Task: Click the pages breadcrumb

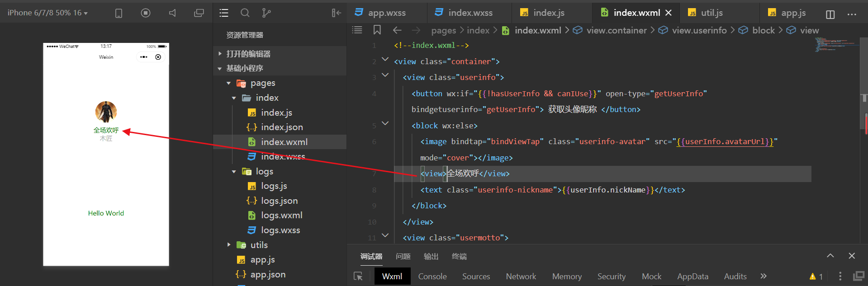Action: coord(443,30)
